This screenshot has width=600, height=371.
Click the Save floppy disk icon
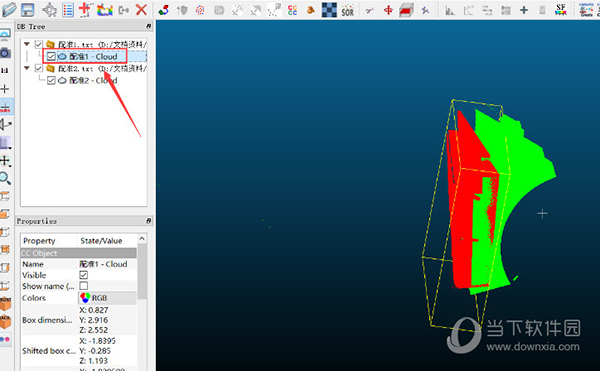(28, 10)
